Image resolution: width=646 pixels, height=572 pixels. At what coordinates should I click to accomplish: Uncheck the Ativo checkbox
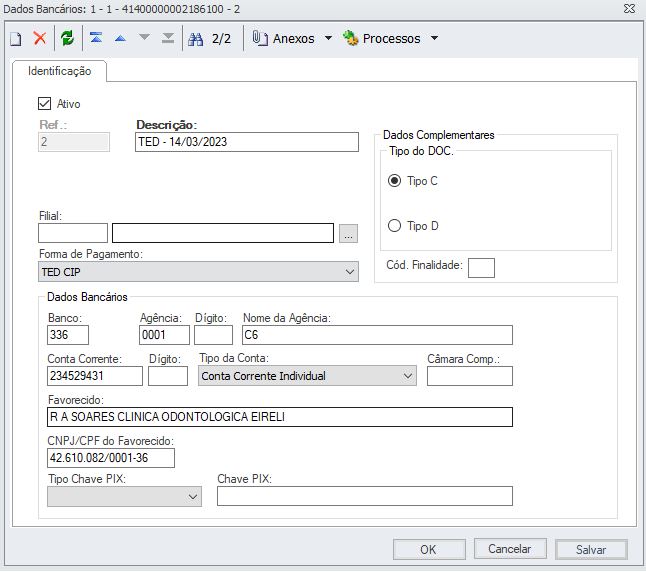tap(44, 103)
